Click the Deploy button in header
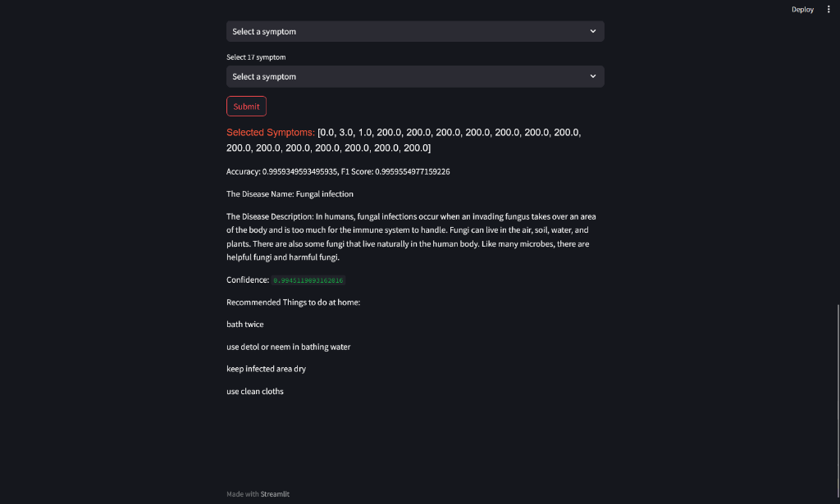Viewport: 840px width, 504px height. 802,9
